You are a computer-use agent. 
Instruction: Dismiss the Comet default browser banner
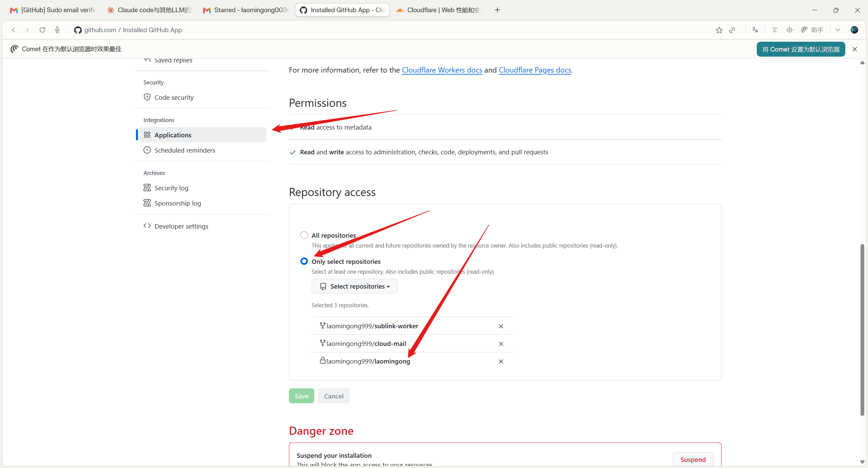click(x=855, y=49)
